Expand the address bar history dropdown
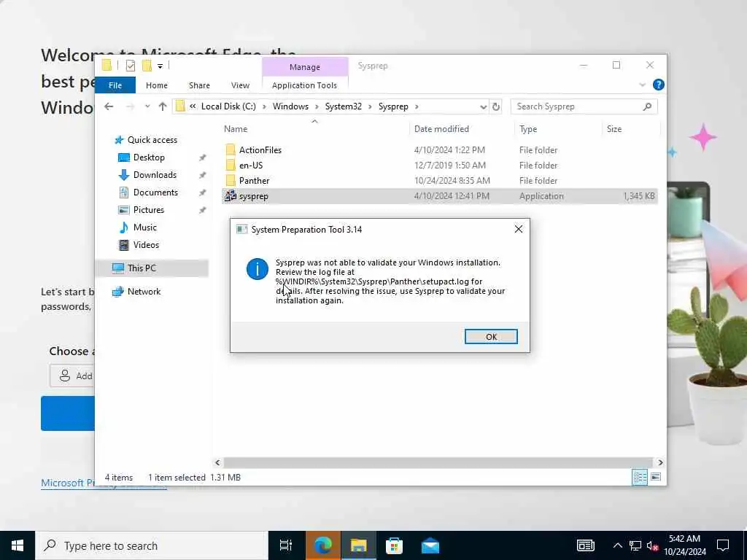747x560 pixels. coord(483,106)
